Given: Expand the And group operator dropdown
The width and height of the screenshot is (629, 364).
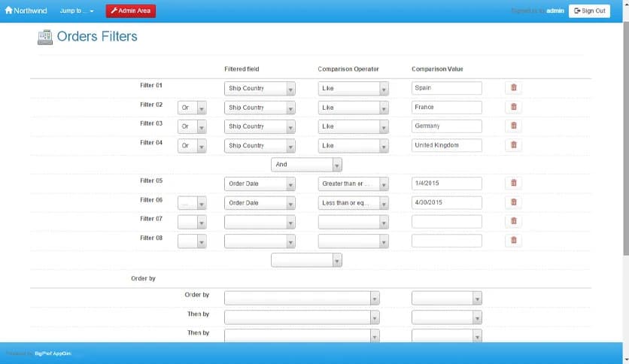Looking at the screenshot, I should (306, 165).
